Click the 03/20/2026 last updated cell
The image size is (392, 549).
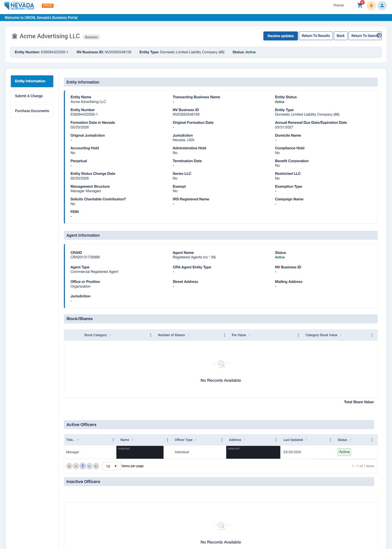click(292, 452)
